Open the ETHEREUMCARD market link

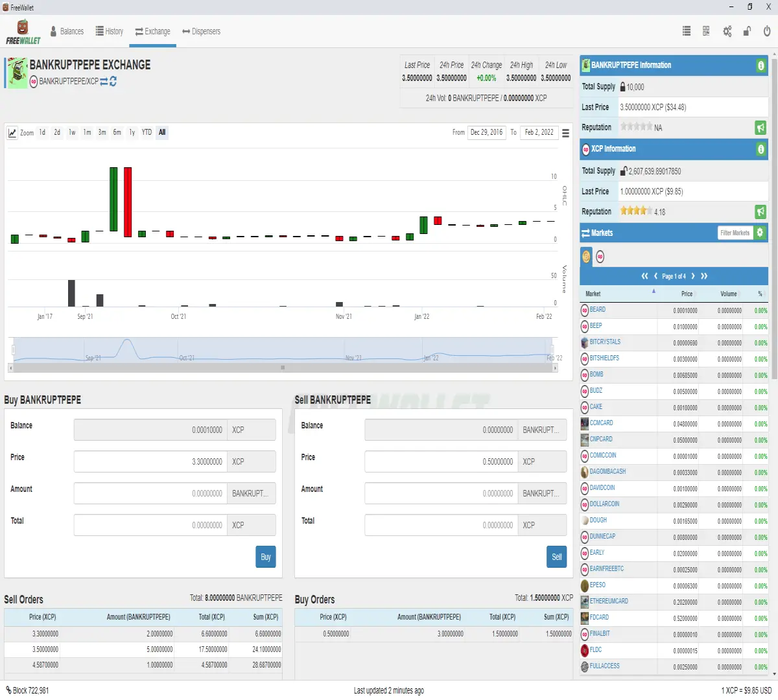[x=609, y=601]
